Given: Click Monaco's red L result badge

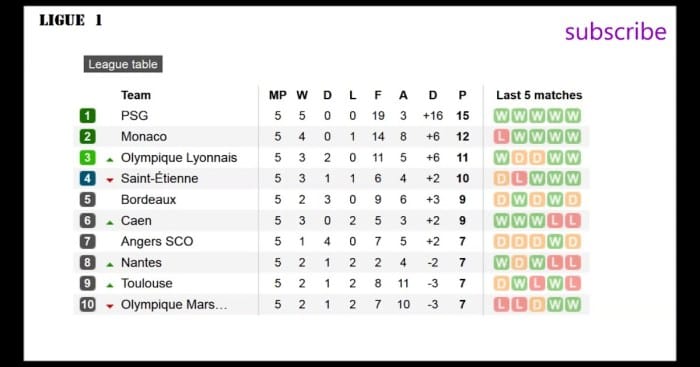Looking at the screenshot, I should pyautogui.click(x=501, y=137).
